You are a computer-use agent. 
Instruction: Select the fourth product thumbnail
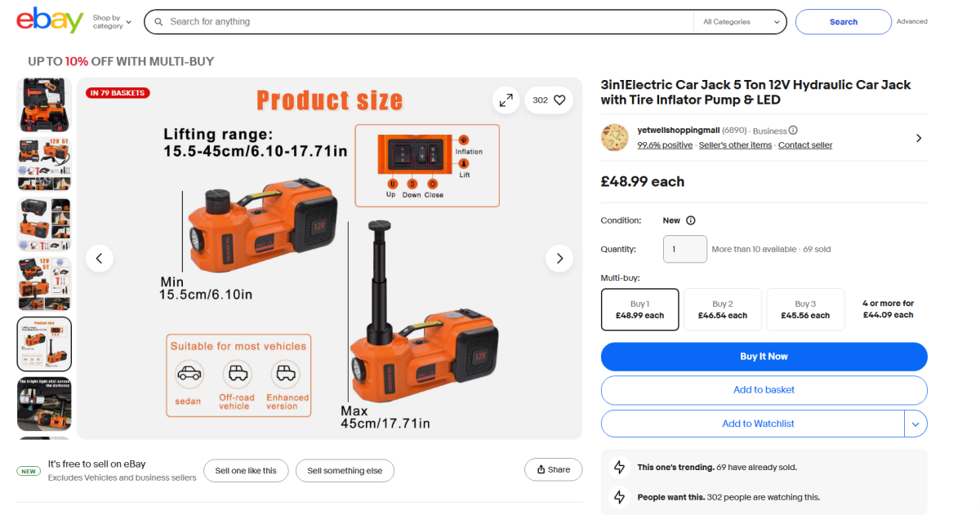pos(44,284)
